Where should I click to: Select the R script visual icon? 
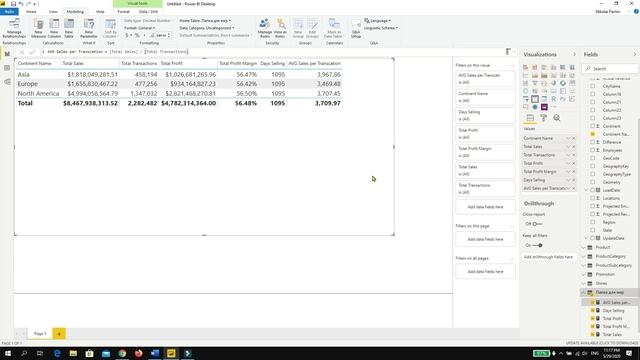coord(553,99)
